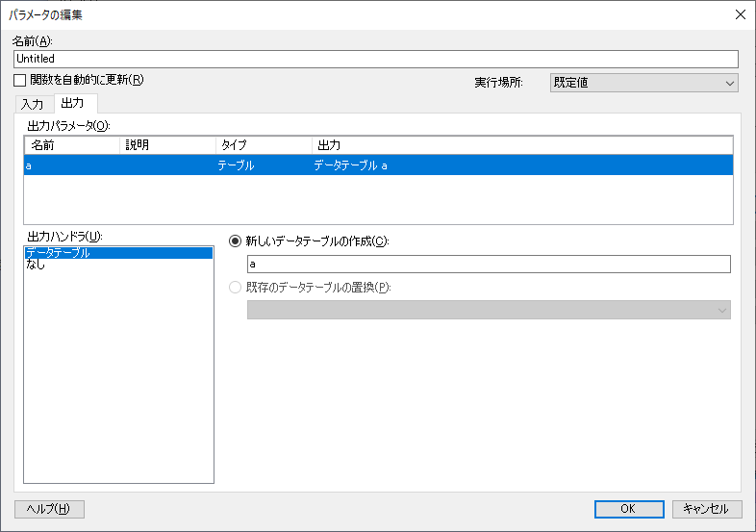Click the 名前 field containing Untitled
756x532 pixels.
(x=375, y=59)
